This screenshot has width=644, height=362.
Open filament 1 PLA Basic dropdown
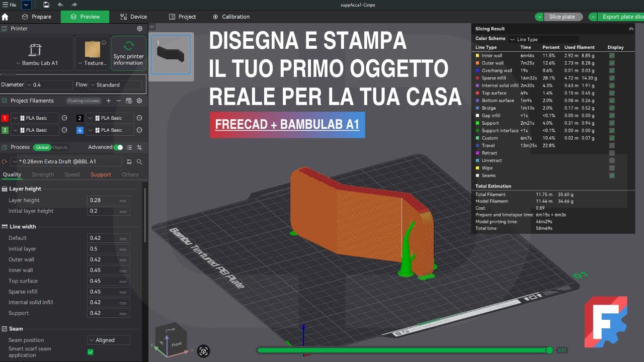click(x=34, y=118)
